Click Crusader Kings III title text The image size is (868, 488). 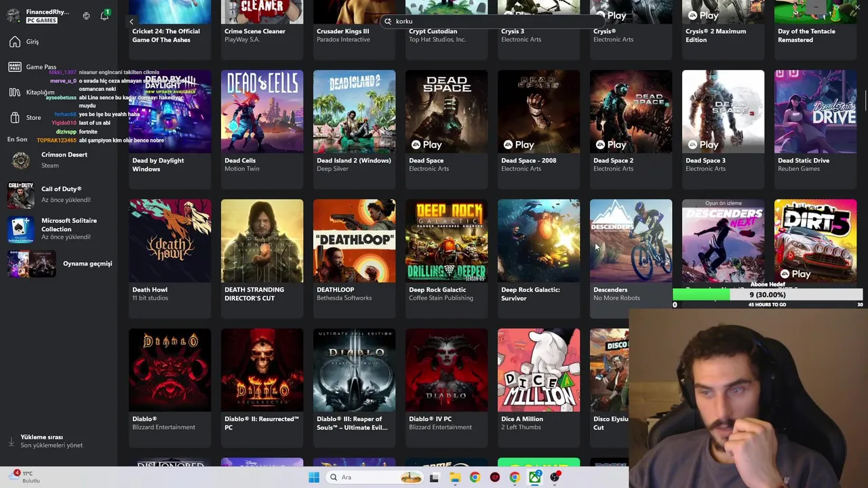342,31
